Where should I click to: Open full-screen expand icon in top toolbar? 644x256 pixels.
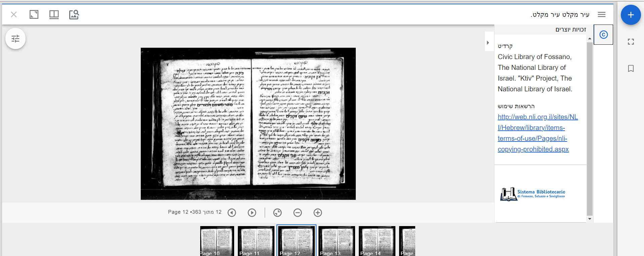click(34, 14)
